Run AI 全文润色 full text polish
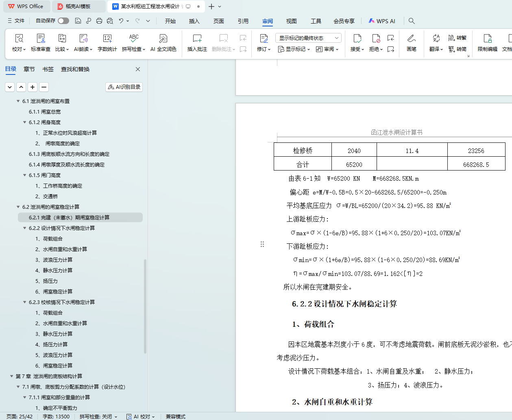512x420 pixels. tap(163, 39)
